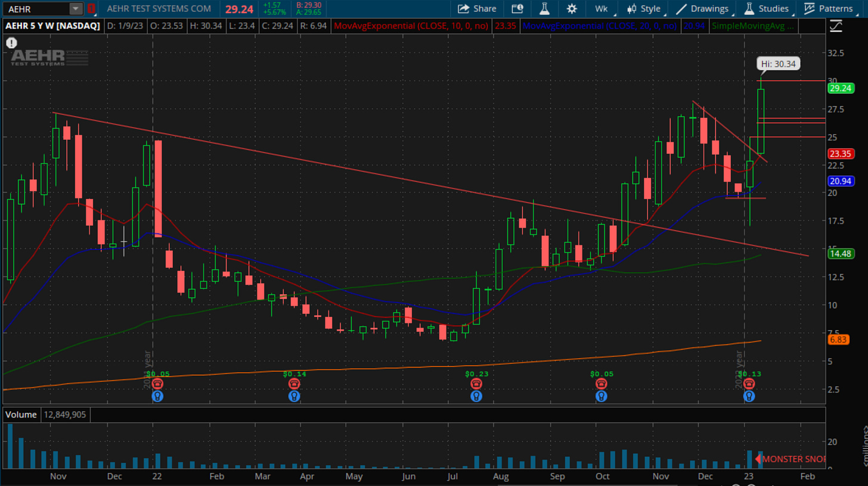Select the SimpleMovingAvg study label
This screenshot has width=868, height=486.
(754, 26)
